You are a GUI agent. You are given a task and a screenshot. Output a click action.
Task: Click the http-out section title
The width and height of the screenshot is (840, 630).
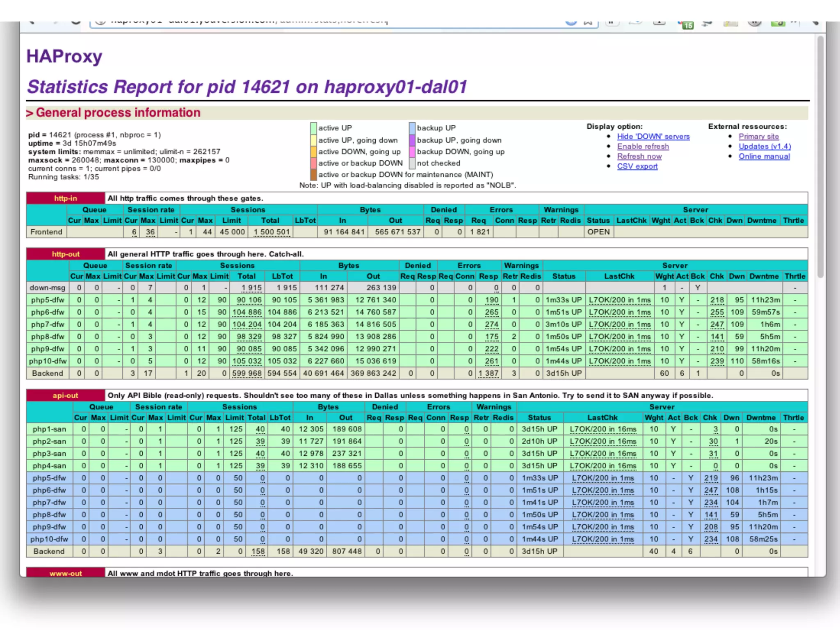point(66,254)
